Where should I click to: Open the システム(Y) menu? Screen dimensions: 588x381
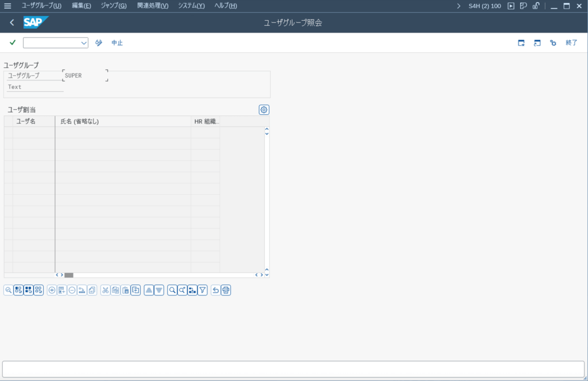click(191, 6)
